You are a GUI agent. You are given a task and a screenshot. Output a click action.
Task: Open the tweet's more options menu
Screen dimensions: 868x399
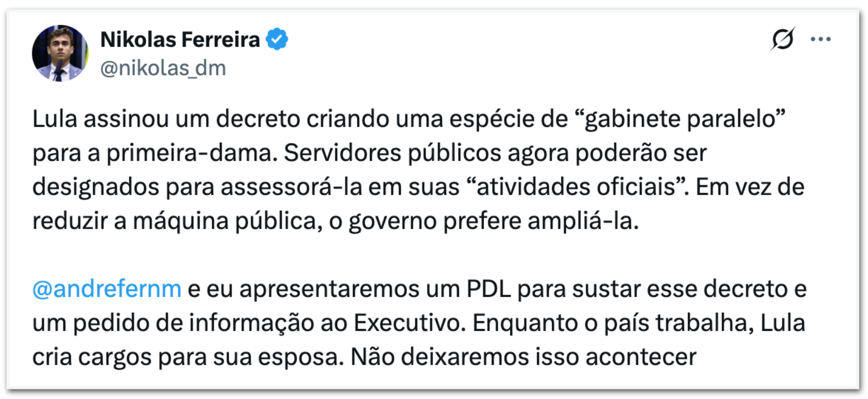pos(820,40)
